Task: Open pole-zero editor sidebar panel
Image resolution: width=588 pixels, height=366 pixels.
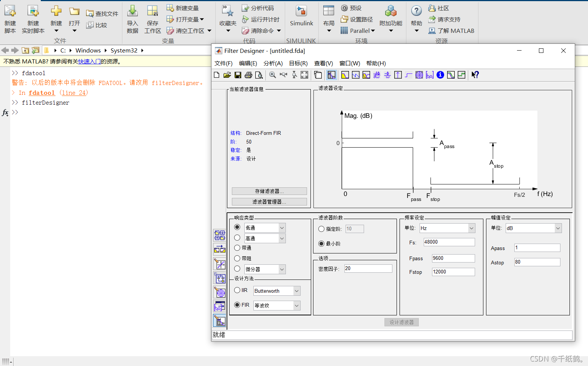Action: [x=219, y=292]
